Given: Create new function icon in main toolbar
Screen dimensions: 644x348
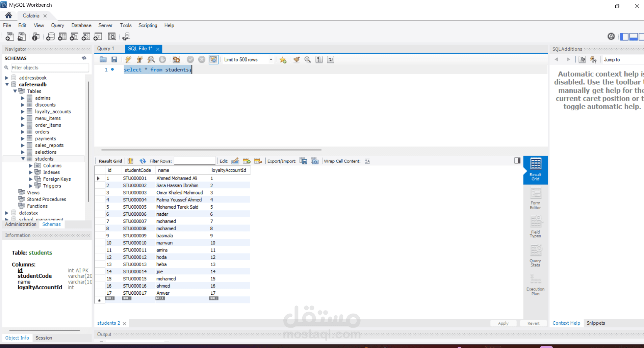Looking at the screenshot, I should point(98,36).
